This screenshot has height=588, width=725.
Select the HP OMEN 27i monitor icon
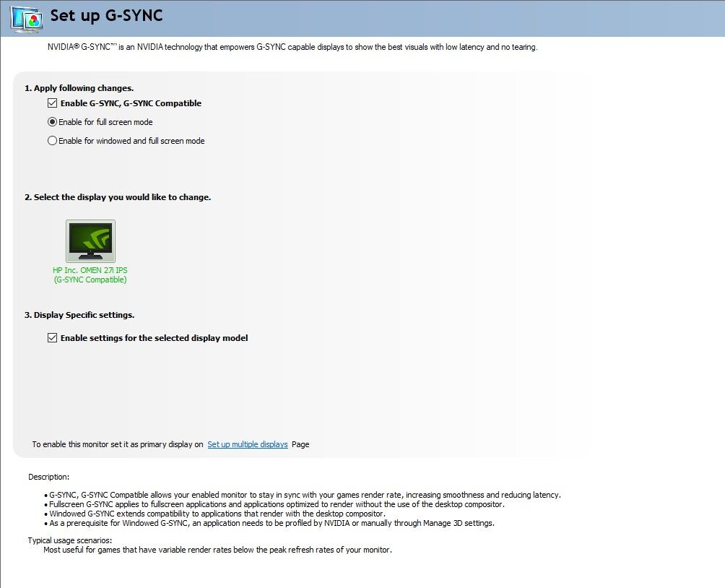click(x=91, y=241)
